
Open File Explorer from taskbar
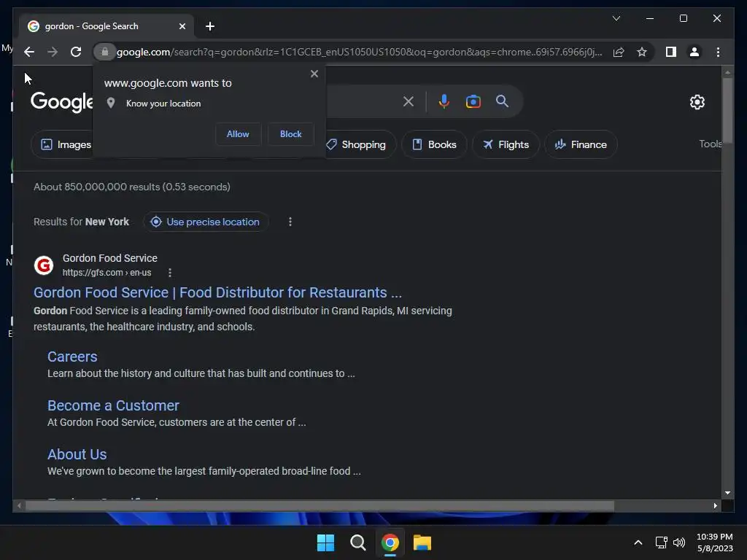422,542
